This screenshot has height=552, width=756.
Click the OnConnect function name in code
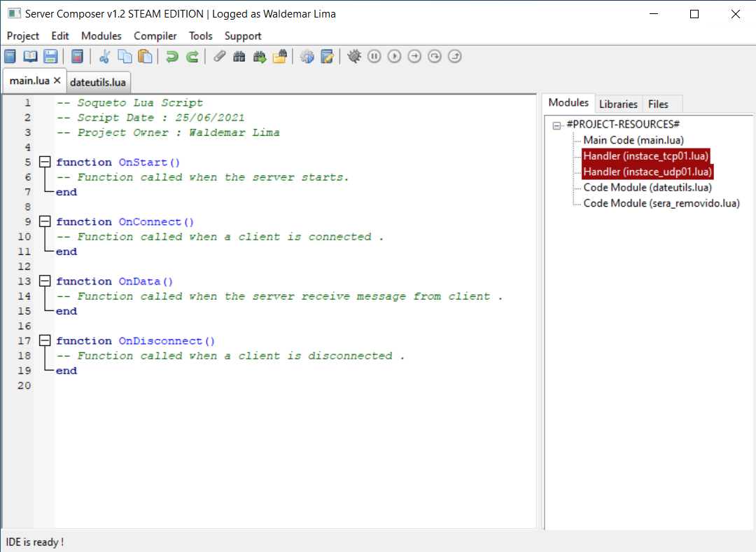[150, 222]
